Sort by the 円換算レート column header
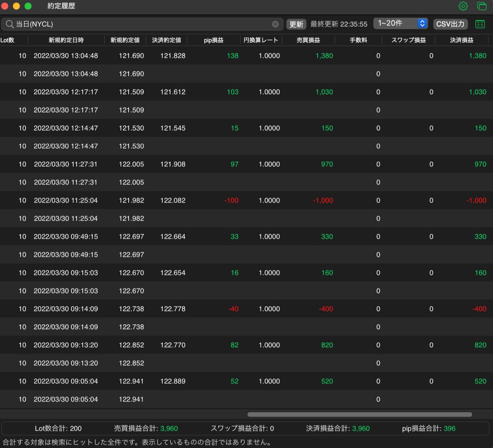The width and height of the screenshot is (493, 448). click(261, 40)
